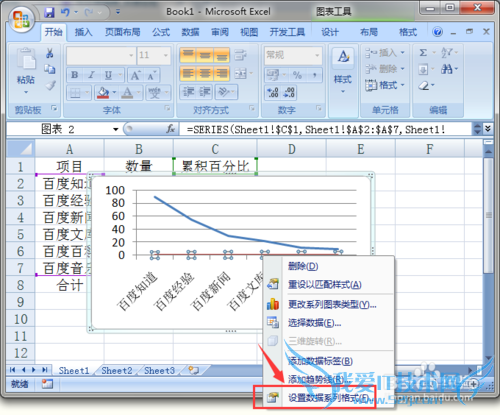Select the Format Painter brush
The width and height of the screenshot is (500, 415).
pyautogui.click(x=51, y=86)
